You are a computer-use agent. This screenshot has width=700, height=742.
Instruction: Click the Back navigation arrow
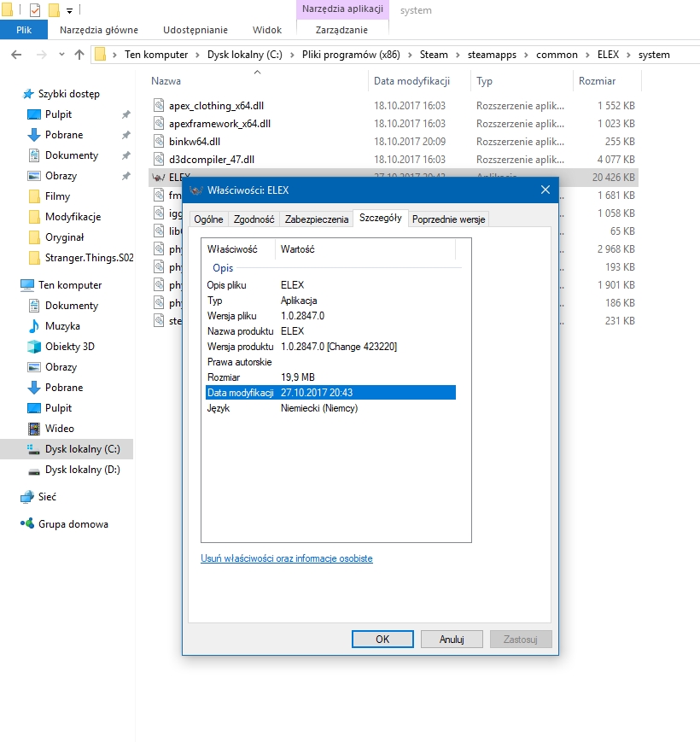pos(16,55)
